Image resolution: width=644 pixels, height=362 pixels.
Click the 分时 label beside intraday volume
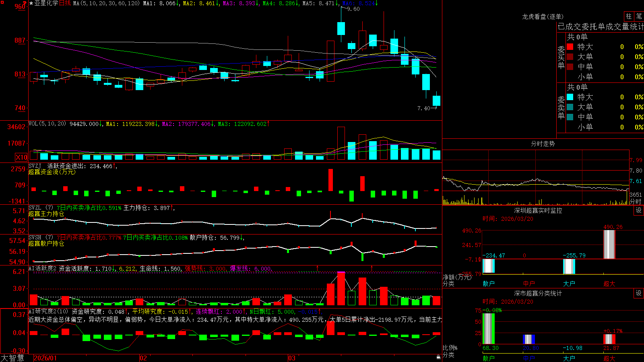point(636,202)
